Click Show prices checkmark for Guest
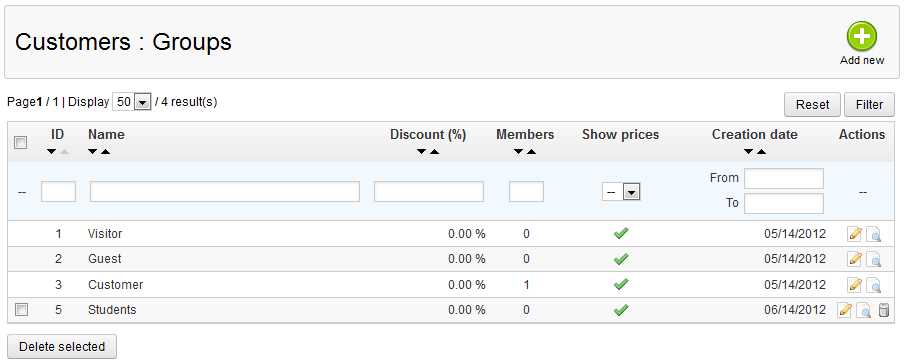907x364 pixels. pos(621,259)
